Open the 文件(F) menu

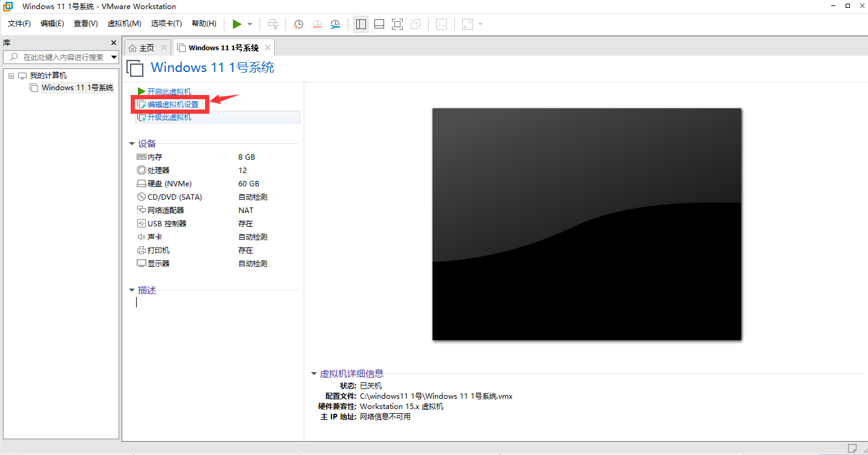point(19,24)
